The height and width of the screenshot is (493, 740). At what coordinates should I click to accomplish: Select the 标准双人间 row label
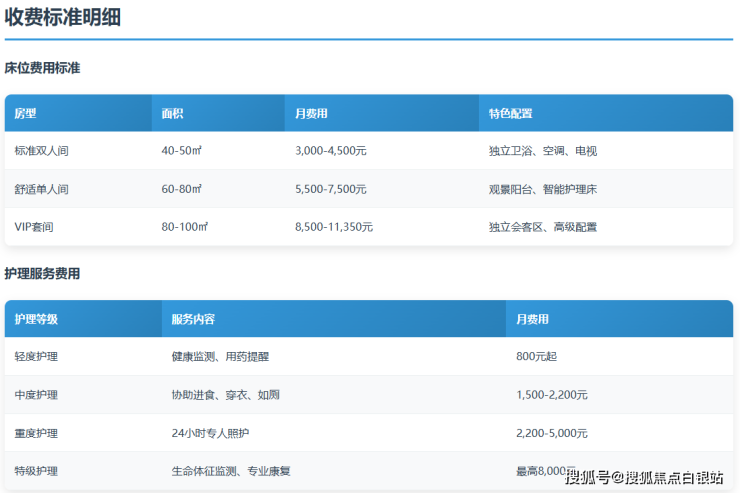[x=41, y=151]
